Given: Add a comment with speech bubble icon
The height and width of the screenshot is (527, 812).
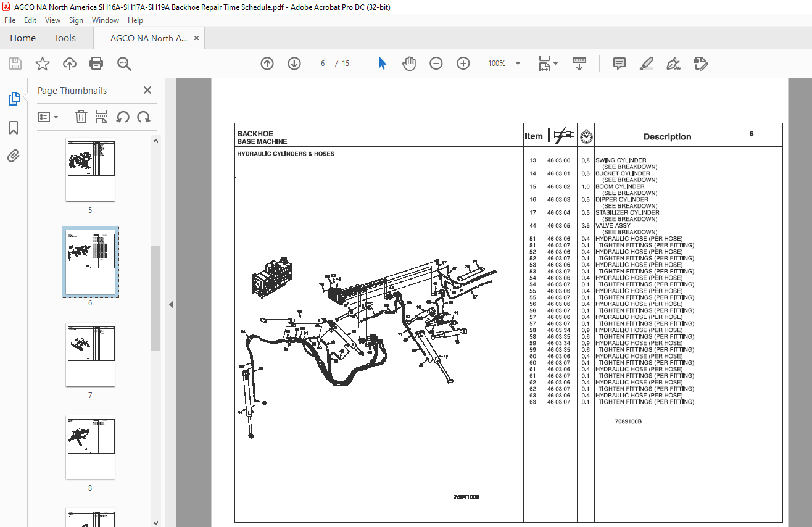Looking at the screenshot, I should click(x=619, y=64).
